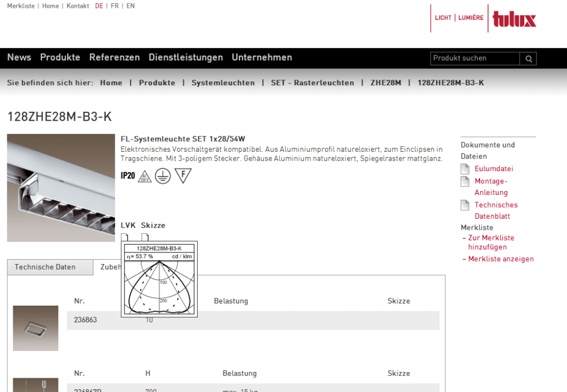Go to Systemleuchten in breadcrumb

tap(223, 83)
